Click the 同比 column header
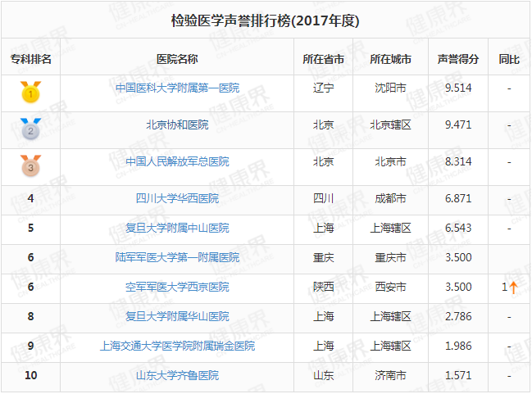The image size is (532, 394). pos(509,59)
